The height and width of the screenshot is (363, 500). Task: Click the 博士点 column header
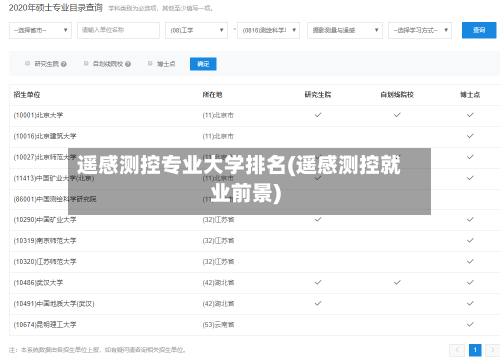point(470,95)
